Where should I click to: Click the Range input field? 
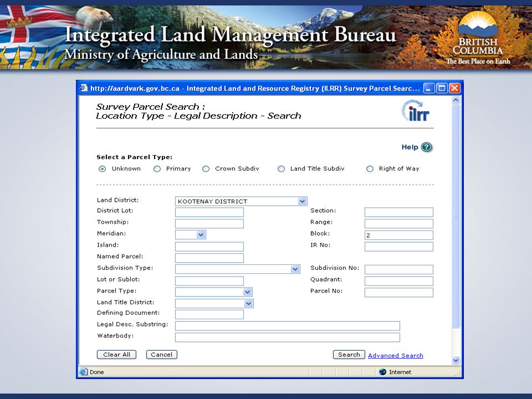click(x=399, y=223)
